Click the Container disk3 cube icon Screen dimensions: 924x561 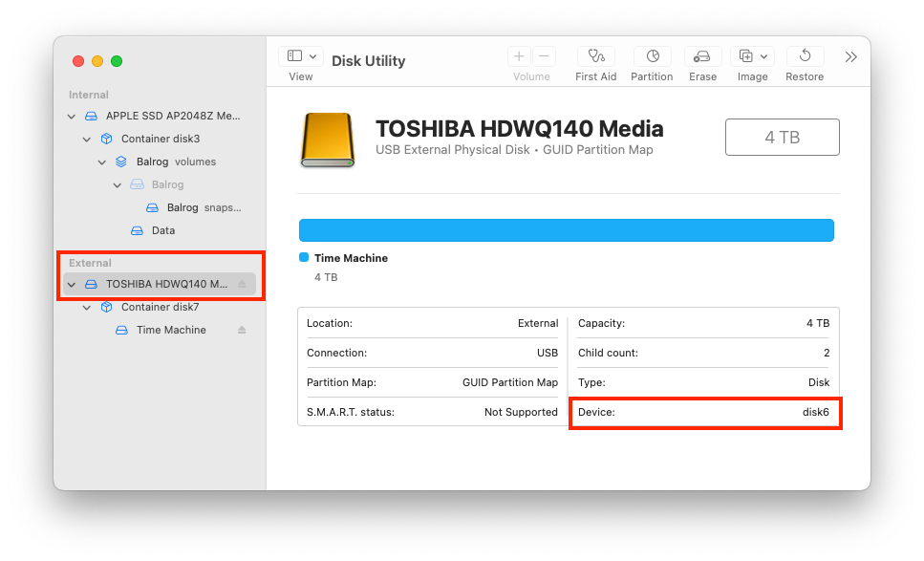[x=106, y=139]
